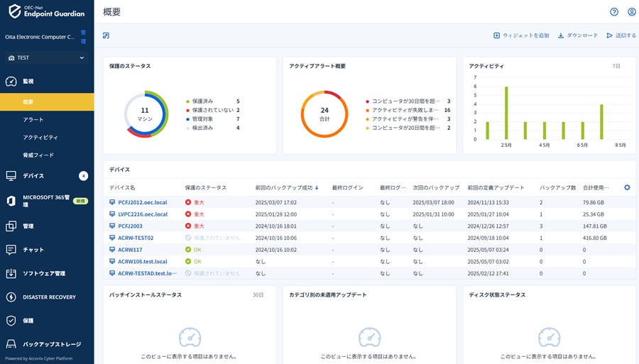Open ACRW117 device link

click(130, 250)
